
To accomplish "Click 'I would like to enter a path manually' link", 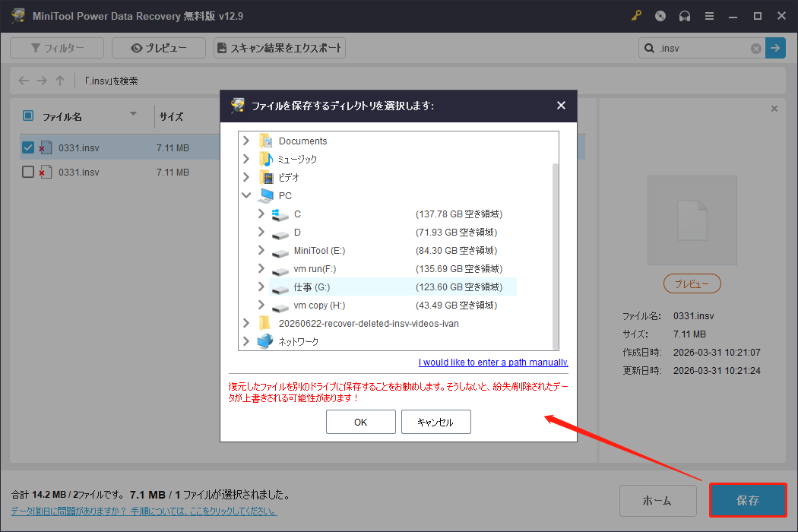I will coord(493,363).
